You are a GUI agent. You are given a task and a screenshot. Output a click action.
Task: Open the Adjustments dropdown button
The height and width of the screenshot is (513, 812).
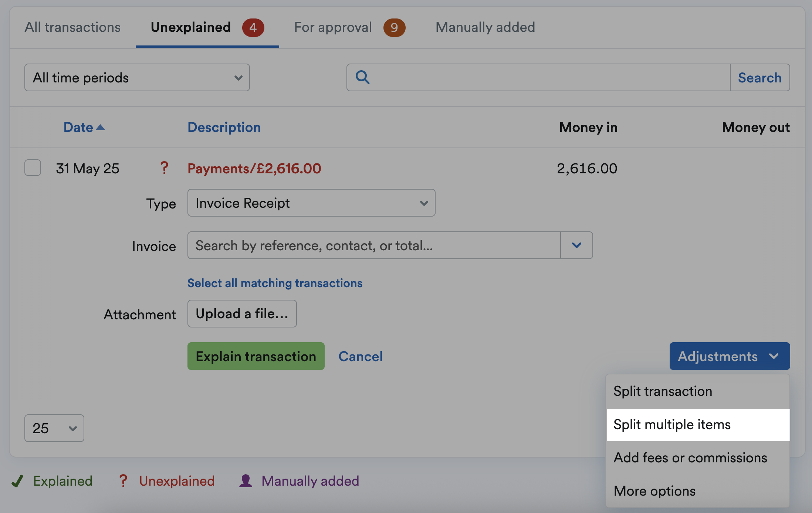[730, 356]
